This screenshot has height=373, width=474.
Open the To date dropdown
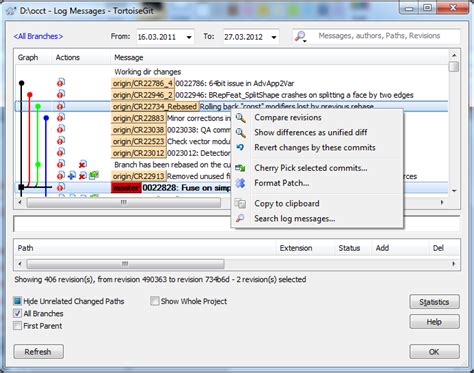(274, 37)
